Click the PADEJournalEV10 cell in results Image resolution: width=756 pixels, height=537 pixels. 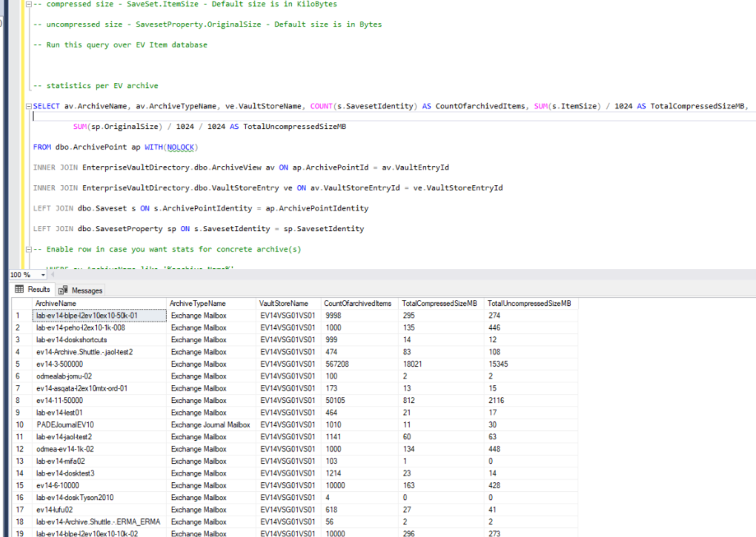point(64,425)
